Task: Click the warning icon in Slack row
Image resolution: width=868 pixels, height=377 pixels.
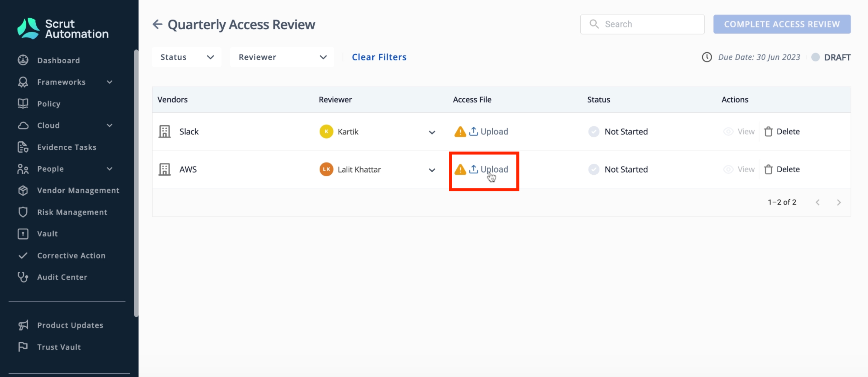Action: pos(460,131)
